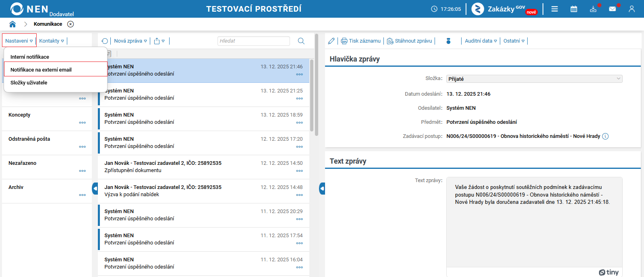
Task: Select Notifikace na externí email
Action: pyautogui.click(x=56, y=70)
